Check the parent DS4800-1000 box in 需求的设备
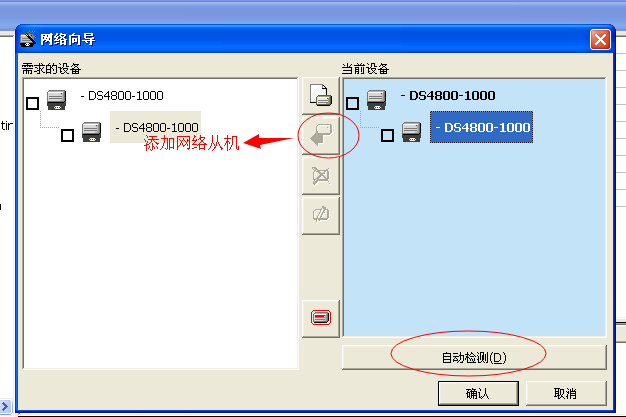Screen dimensions: 626x417 coord(33,103)
